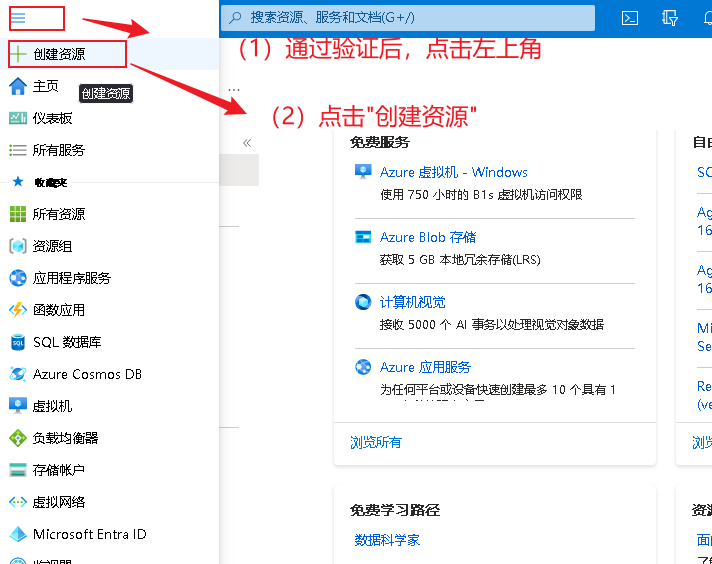The width and height of the screenshot is (712, 564).
Task: Click the Function App lightning icon
Action: coord(18,310)
